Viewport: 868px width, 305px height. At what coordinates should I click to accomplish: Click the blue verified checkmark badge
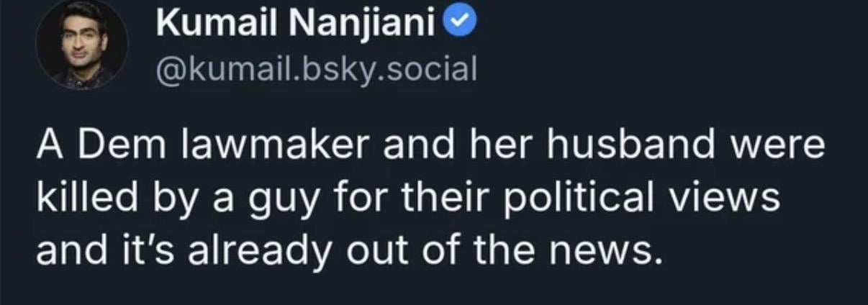tap(461, 27)
